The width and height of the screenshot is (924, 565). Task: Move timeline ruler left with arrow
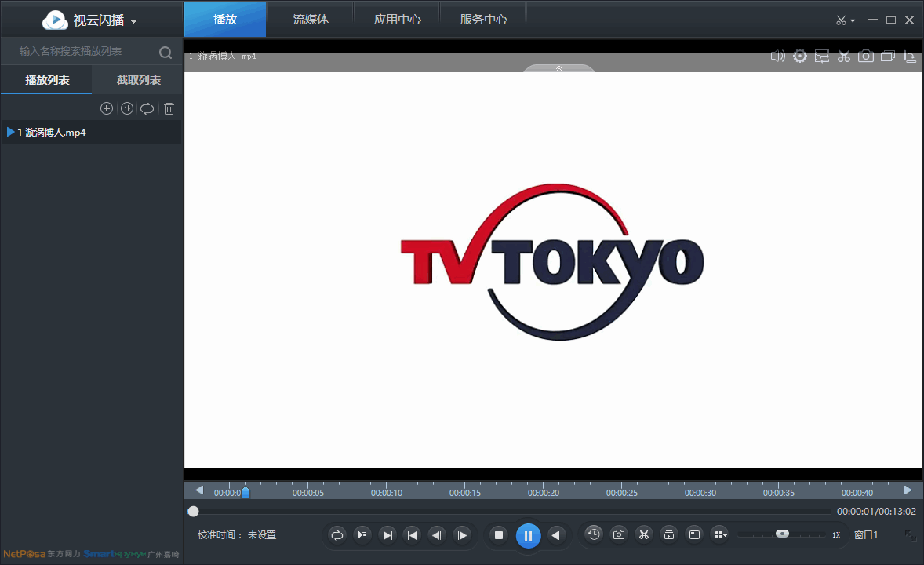[199, 490]
